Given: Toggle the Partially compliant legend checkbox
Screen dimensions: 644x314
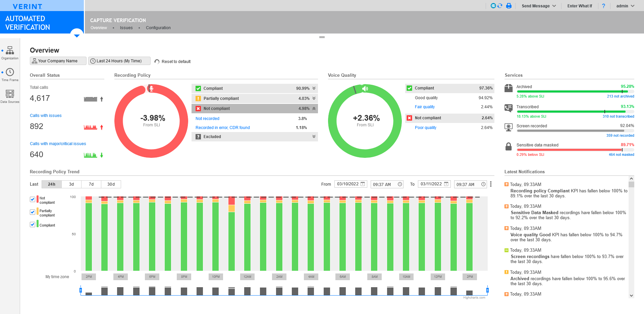Looking at the screenshot, I should (x=33, y=212).
